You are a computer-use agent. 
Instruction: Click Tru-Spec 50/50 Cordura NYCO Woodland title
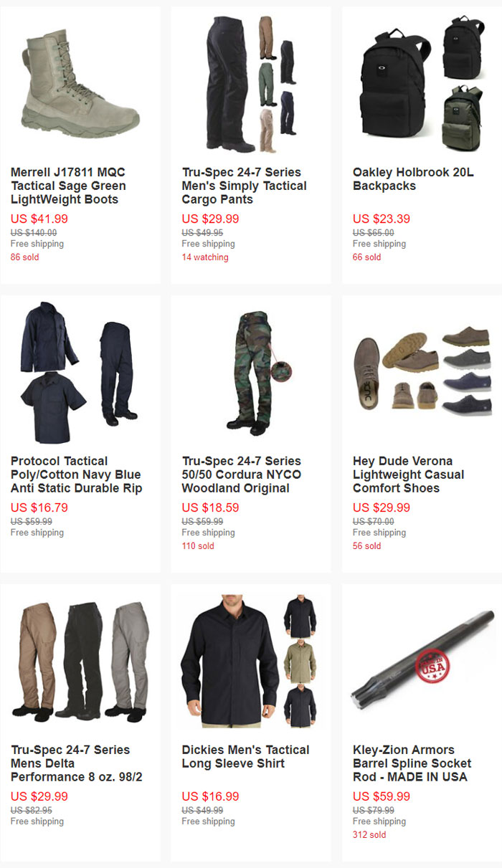click(x=242, y=474)
